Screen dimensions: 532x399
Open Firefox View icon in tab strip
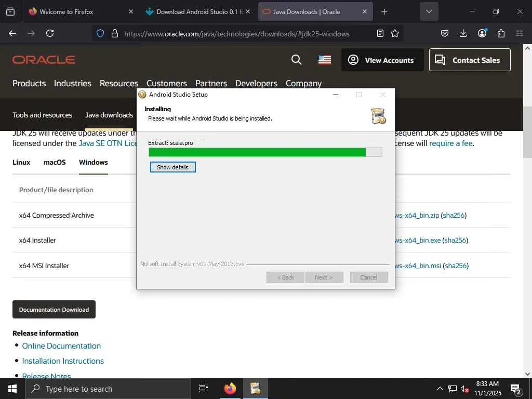pyautogui.click(x=10, y=11)
